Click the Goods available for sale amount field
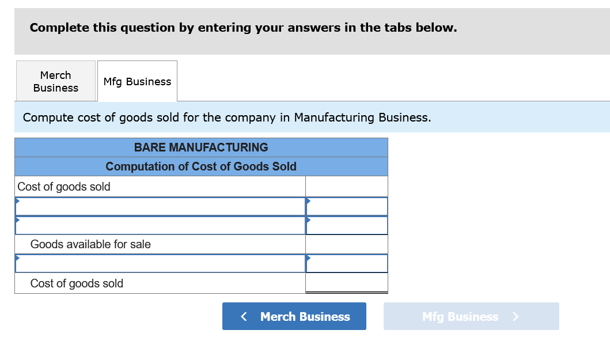 346,244
